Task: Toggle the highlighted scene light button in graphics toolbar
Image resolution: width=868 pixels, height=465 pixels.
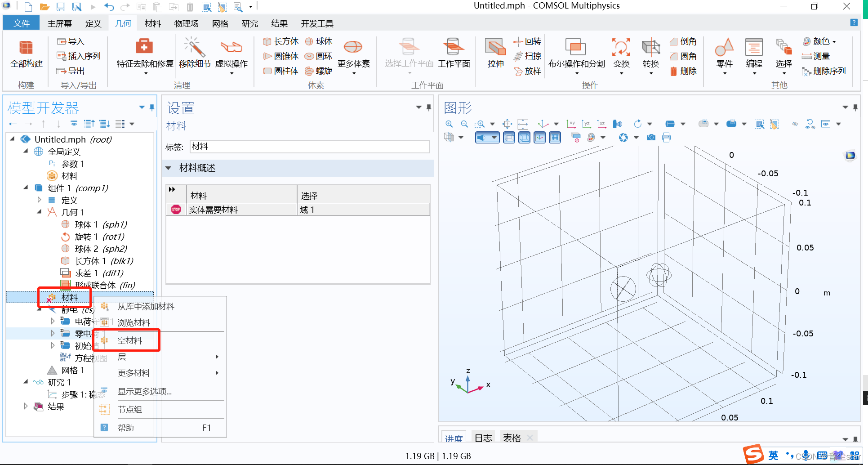Action: 487,138
